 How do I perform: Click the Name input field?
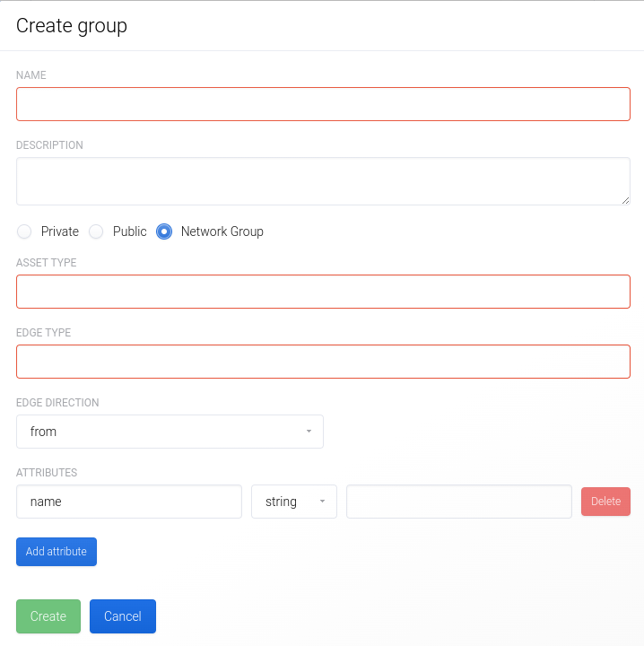[x=323, y=104]
